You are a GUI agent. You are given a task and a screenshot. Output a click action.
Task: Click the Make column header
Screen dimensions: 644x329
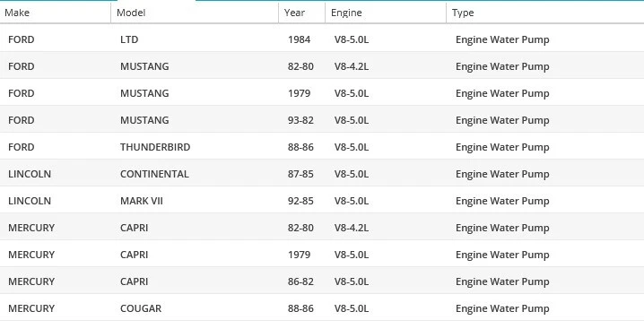17,13
